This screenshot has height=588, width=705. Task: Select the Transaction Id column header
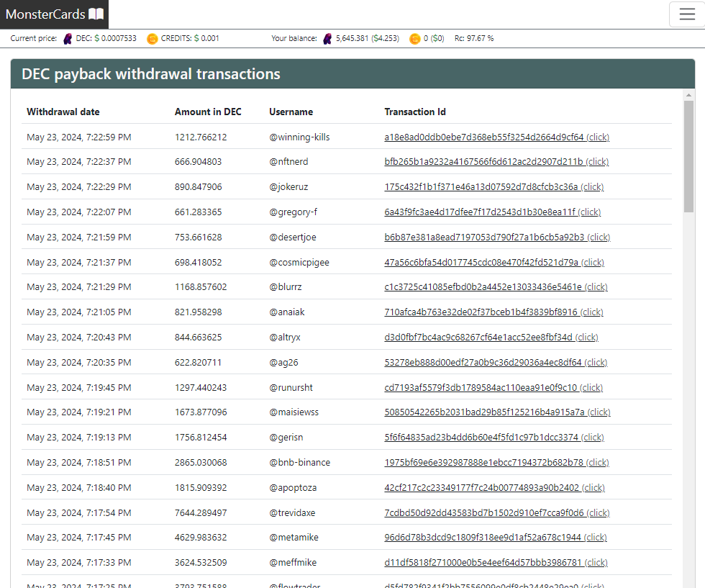pos(415,112)
